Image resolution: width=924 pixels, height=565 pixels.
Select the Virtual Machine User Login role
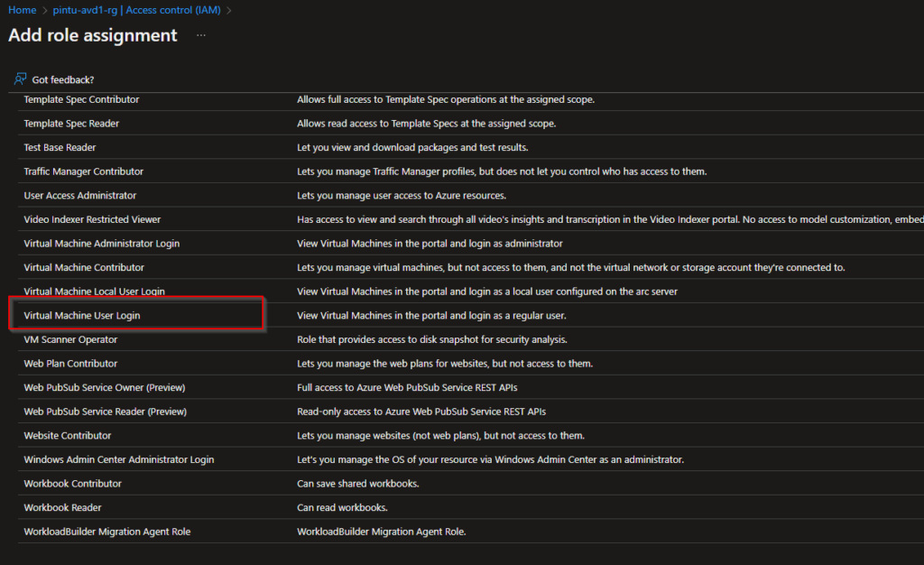coord(82,316)
